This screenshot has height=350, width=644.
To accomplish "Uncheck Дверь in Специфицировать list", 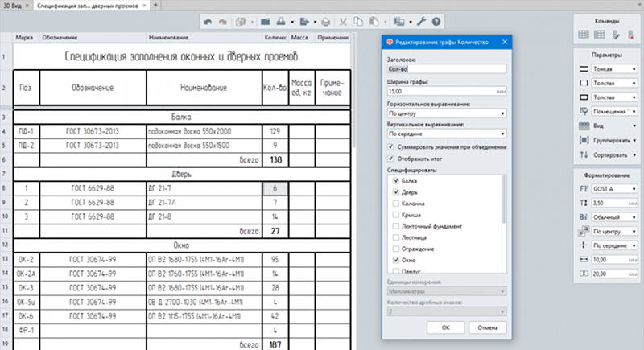I will coord(396,192).
